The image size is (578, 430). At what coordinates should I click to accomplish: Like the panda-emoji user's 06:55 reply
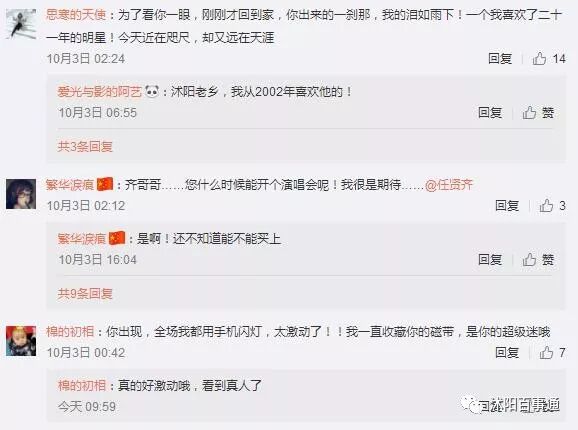pyautogui.click(x=538, y=113)
